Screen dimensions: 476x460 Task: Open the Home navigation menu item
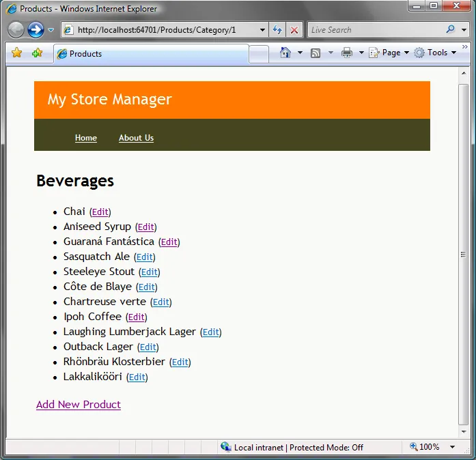86,138
